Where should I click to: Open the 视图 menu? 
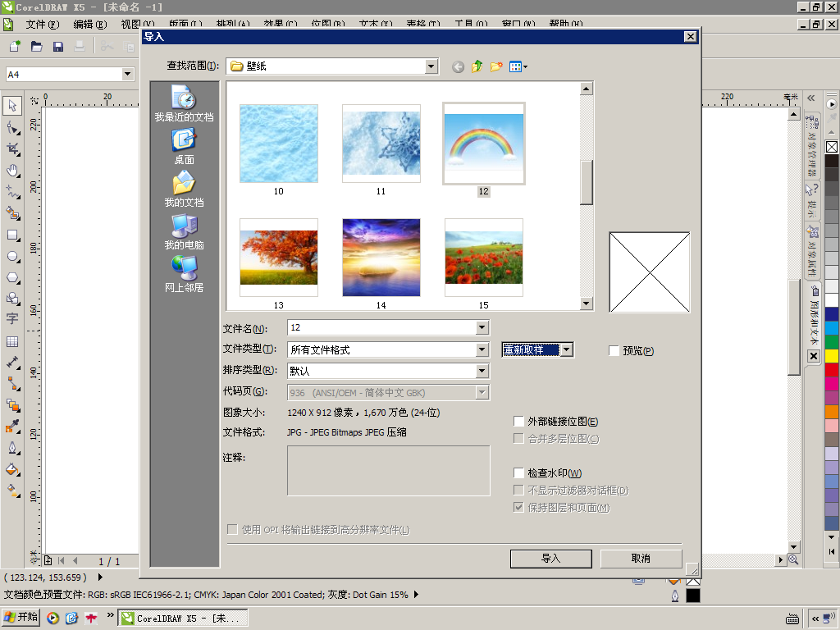137,24
